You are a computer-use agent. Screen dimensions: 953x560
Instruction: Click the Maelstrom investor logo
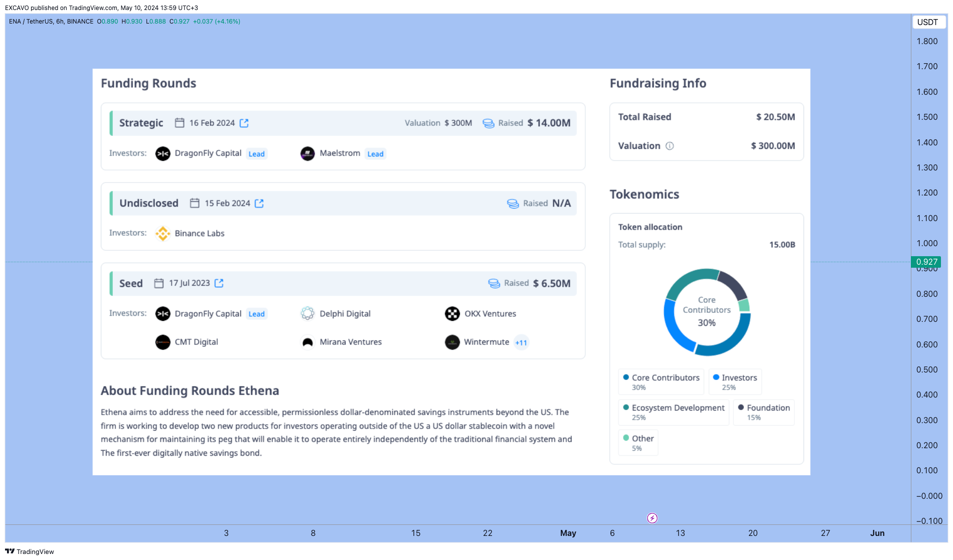(x=307, y=153)
